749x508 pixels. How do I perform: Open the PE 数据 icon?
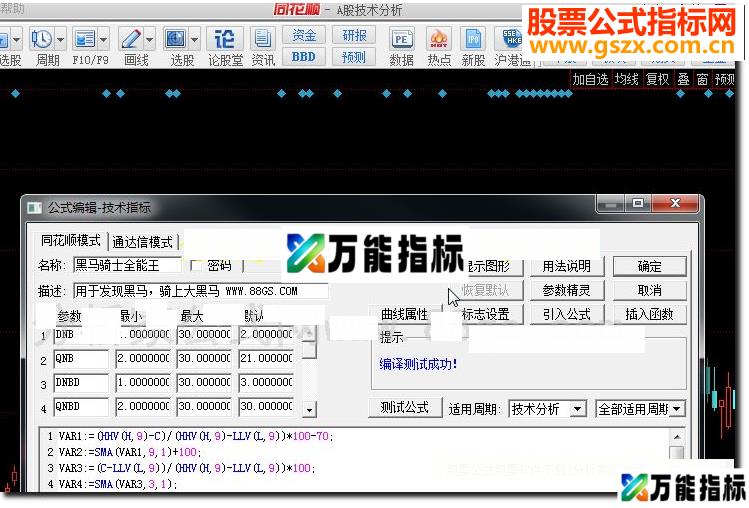[x=401, y=39]
